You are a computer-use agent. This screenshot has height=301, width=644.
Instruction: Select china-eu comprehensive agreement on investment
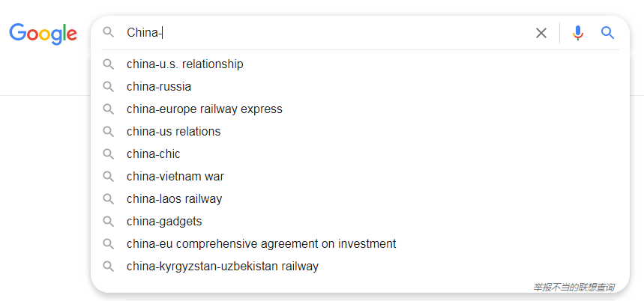(x=262, y=244)
